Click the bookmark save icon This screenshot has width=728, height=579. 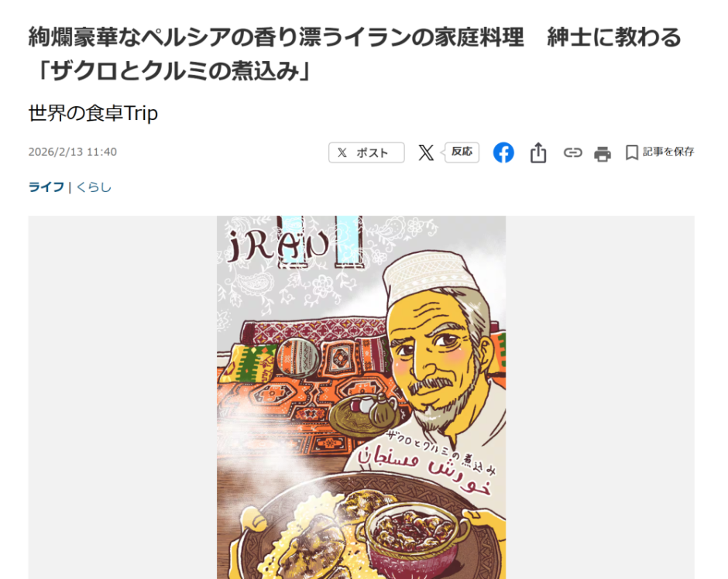point(631,152)
